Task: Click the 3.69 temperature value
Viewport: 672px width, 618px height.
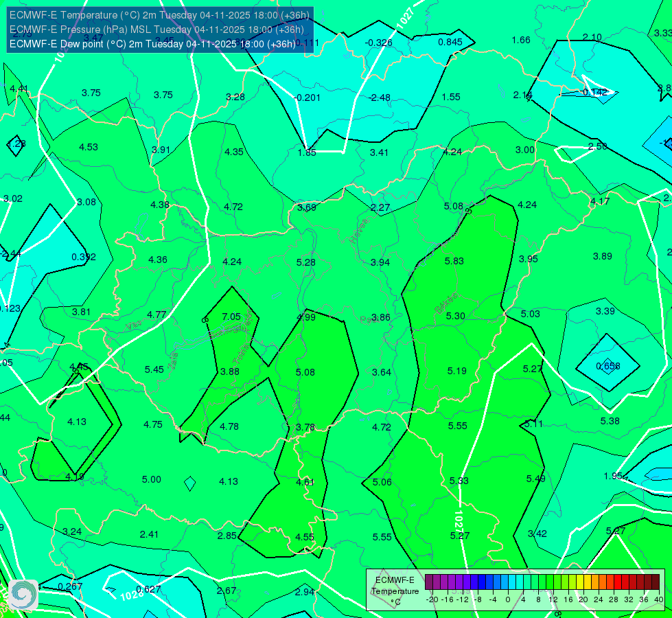Action: tap(307, 207)
